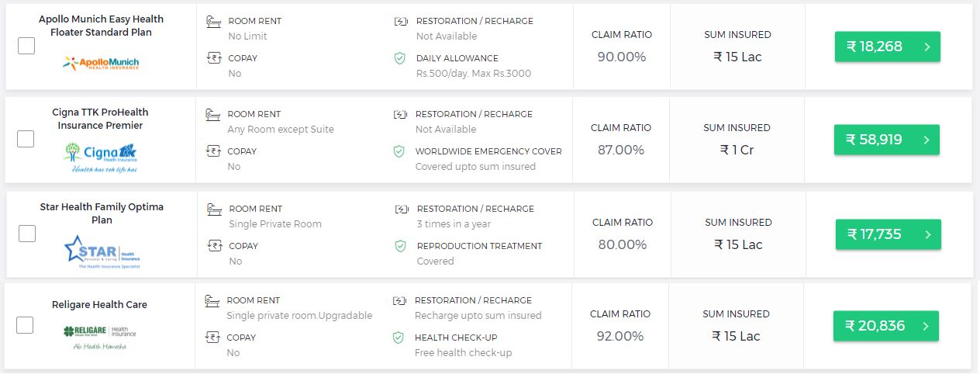Open the Religare Health Care plan title
This screenshot has height=374, width=980.
99,304
